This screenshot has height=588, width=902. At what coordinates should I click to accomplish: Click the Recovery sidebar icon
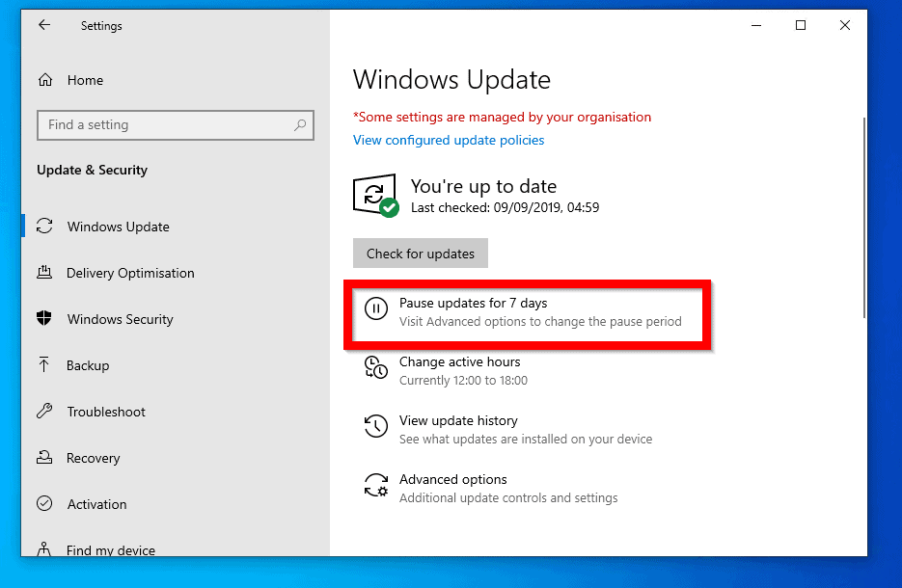[44, 458]
